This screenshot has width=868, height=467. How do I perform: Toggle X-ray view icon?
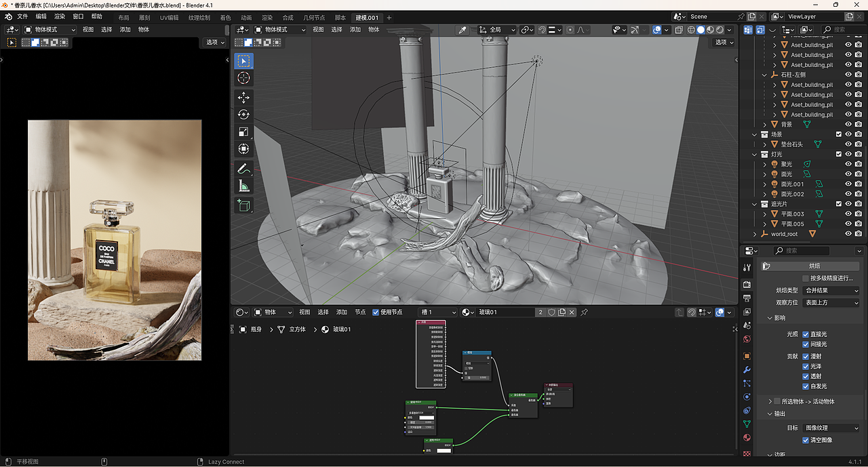point(678,30)
